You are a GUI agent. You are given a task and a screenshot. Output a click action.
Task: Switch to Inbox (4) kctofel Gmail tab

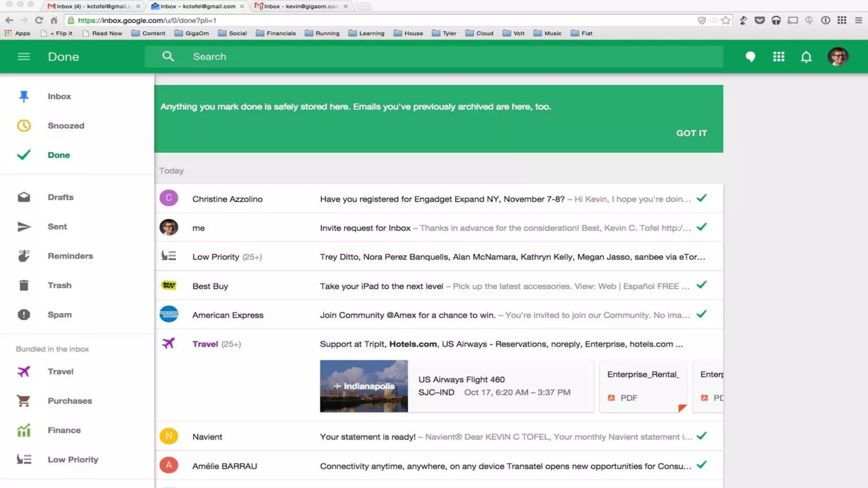click(x=93, y=6)
